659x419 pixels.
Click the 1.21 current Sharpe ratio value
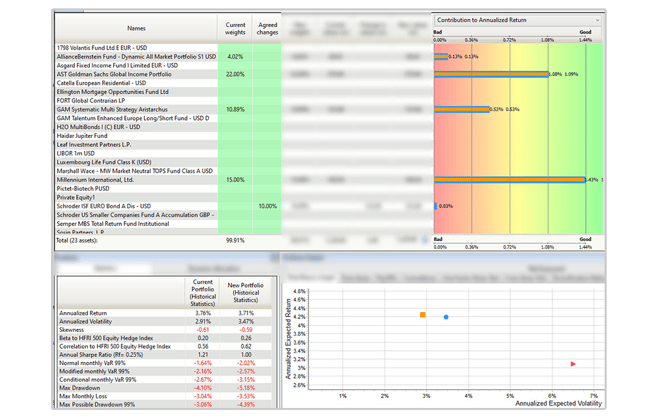[x=203, y=355]
